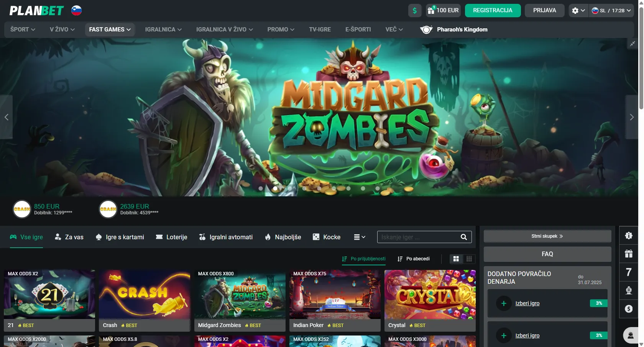Click the Planbet logo
The width and height of the screenshot is (644, 347).
tap(36, 10)
